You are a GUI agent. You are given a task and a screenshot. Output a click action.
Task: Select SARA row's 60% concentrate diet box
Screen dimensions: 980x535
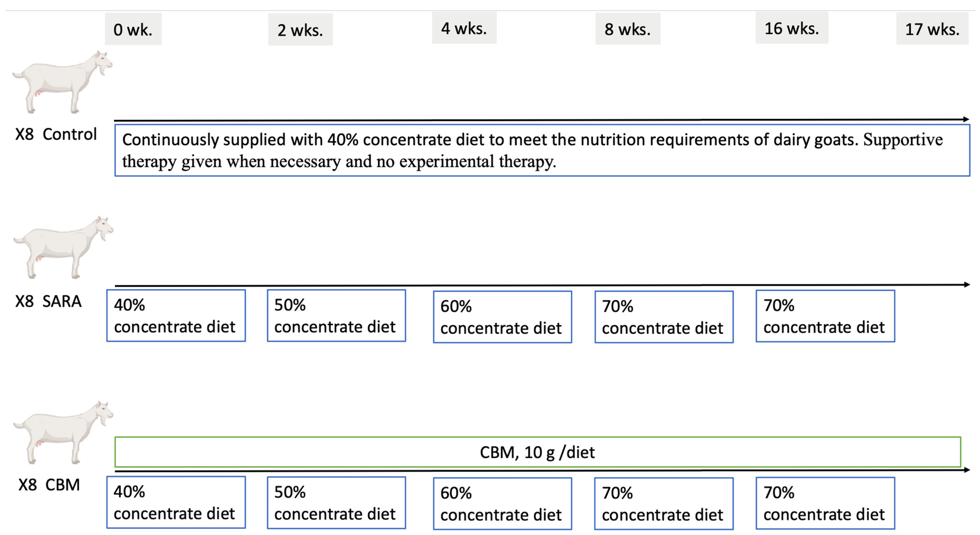pyautogui.click(x=502, y=317)
